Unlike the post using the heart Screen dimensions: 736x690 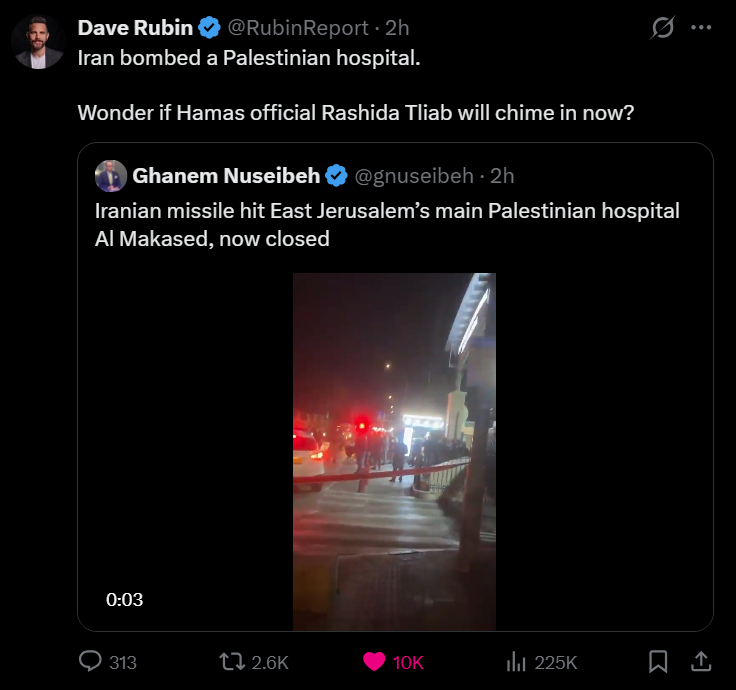(374, 662)
